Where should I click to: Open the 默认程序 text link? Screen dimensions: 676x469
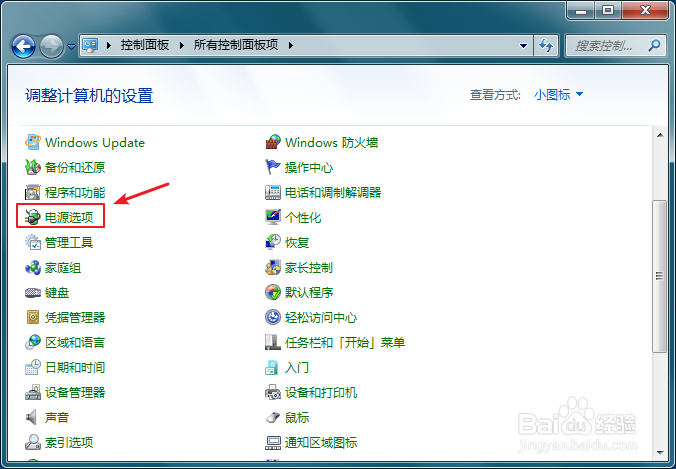tap(309, 293)
